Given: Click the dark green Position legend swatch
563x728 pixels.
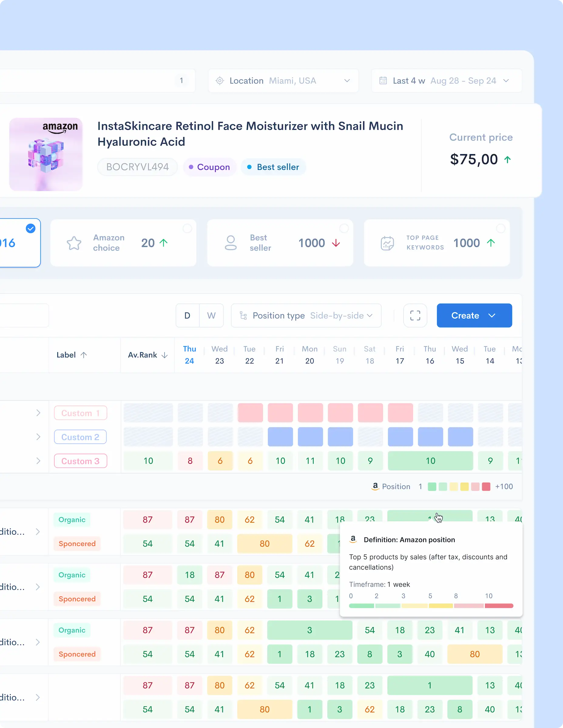Looking at the screenshot, I should point(432,487).
